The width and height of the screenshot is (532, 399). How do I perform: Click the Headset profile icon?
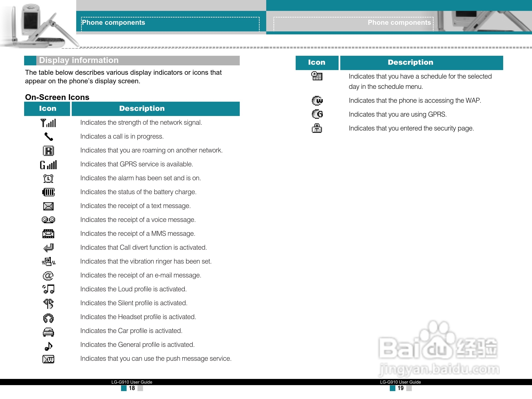[48, 318]
